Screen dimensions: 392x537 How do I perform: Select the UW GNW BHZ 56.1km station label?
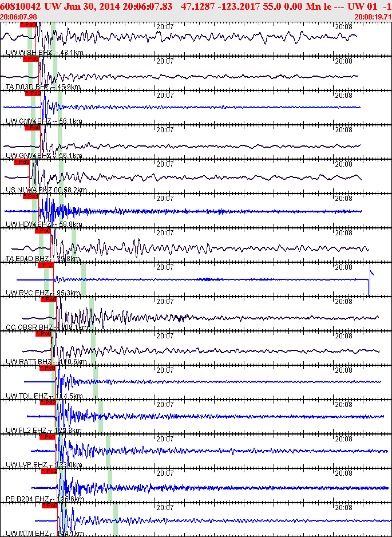(44, 156)
